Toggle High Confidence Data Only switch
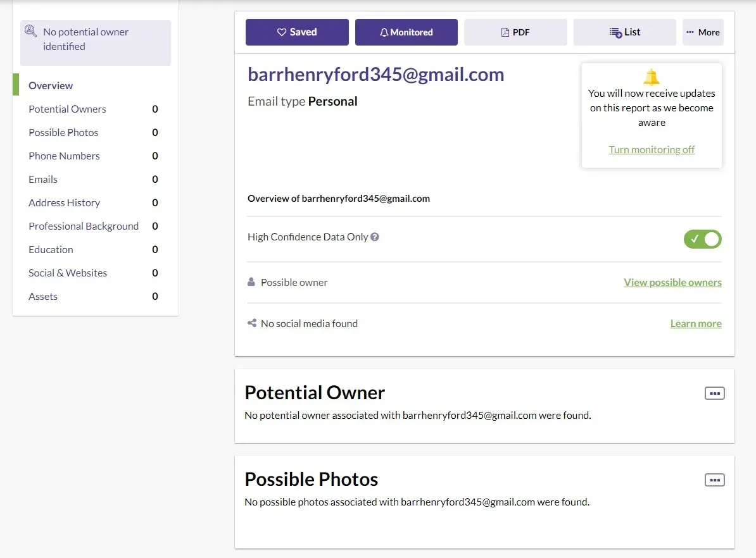Viewport: 756px width, 558px height. tap(702, 239)
